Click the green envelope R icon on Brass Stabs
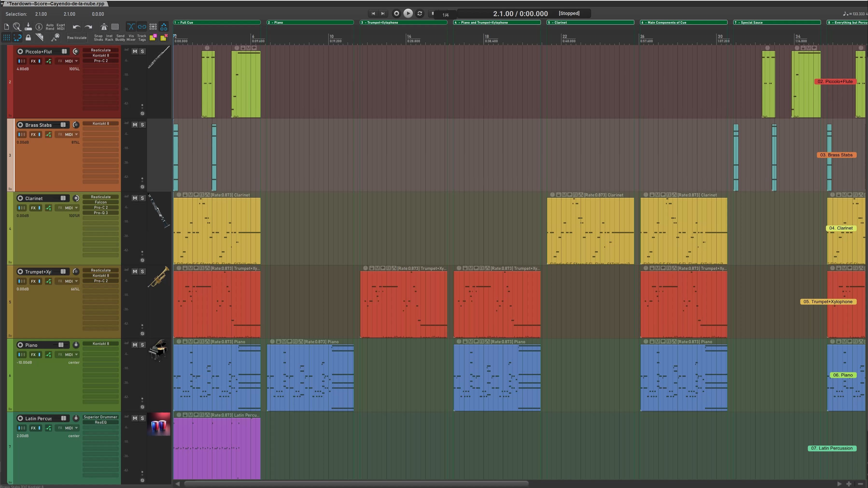This screenshot has height=488, width=868. pos(49,135)
